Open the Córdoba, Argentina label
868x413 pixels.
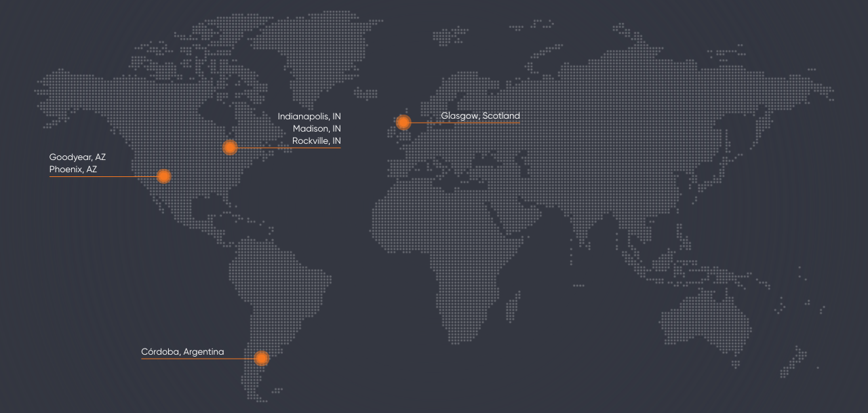coord(182,352)
